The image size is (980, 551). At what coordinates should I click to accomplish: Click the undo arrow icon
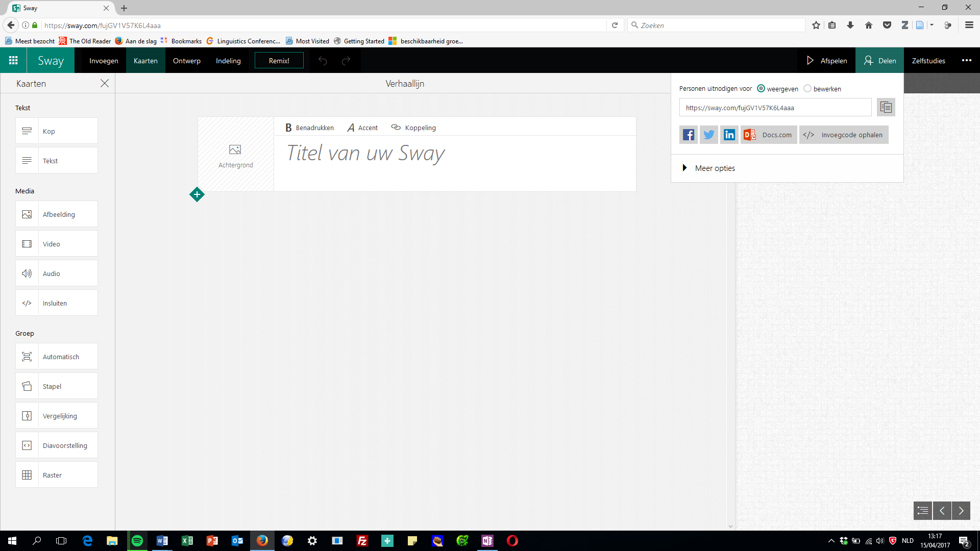tap(323, 61)
